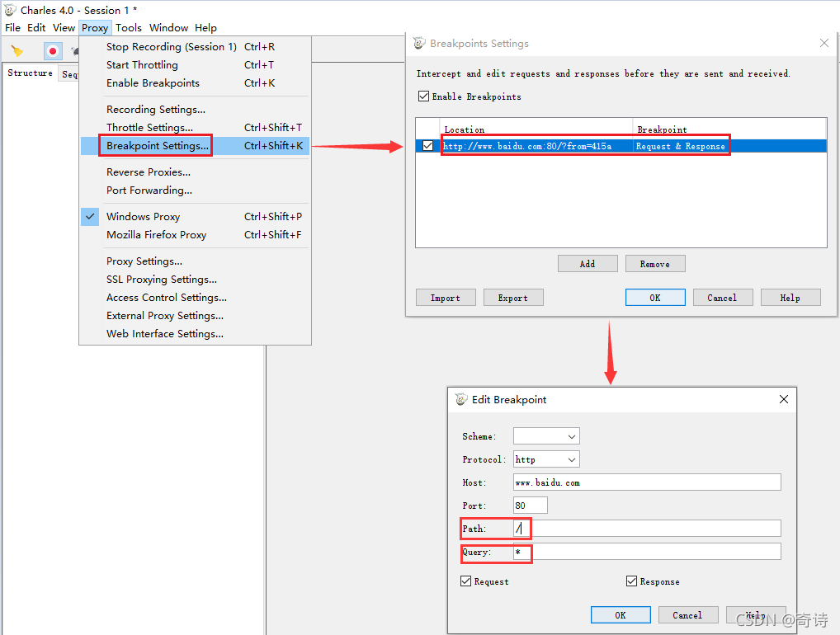Viewport: 840px width, 635px height.
Task: Open the Edit menu
Action: [x=36, y=28]
